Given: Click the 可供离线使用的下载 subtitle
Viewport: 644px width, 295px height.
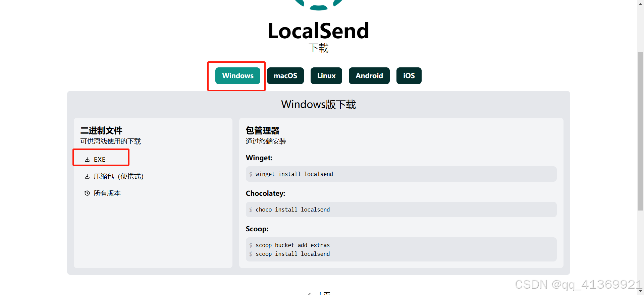Looking at the screenshot, I should [x=111, y=141].
